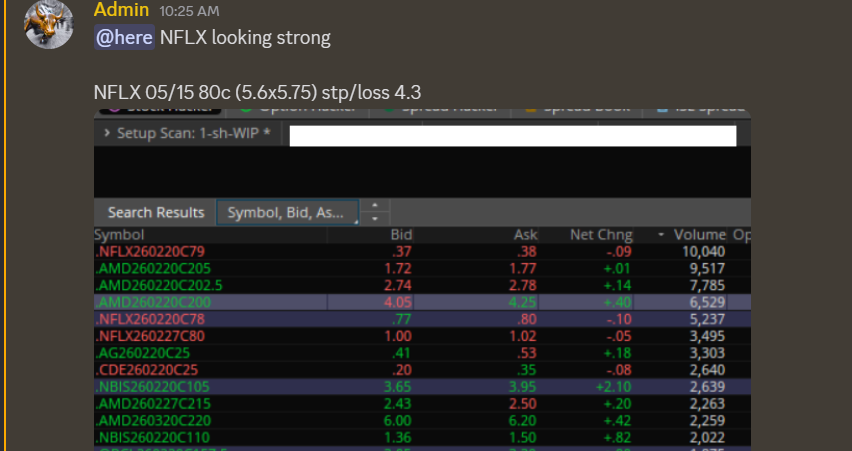Click the up arrow next to column dropdown
Screen dimensions: 852x451
pyautogui.click(x=375, y=206)
